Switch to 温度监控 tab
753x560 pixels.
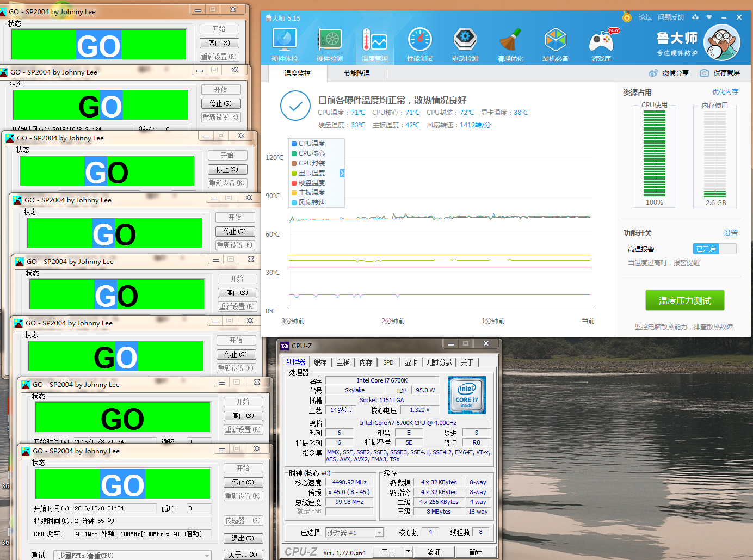pos(298,73)
